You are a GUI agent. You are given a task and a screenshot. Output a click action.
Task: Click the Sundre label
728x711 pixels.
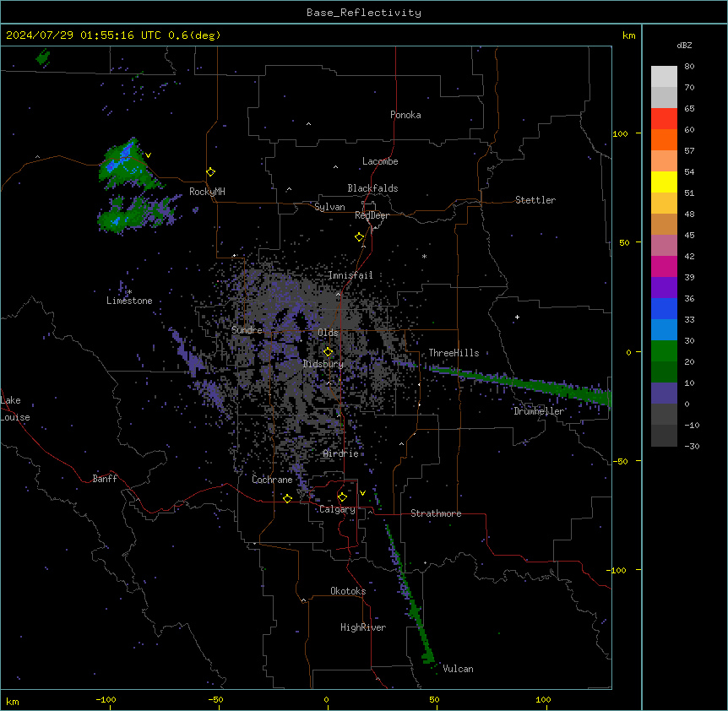(x=247, y=330)
